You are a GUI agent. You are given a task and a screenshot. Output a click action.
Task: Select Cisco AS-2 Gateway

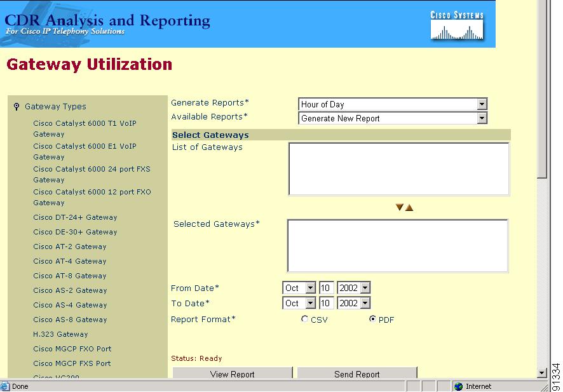click(x=70, y=290)
